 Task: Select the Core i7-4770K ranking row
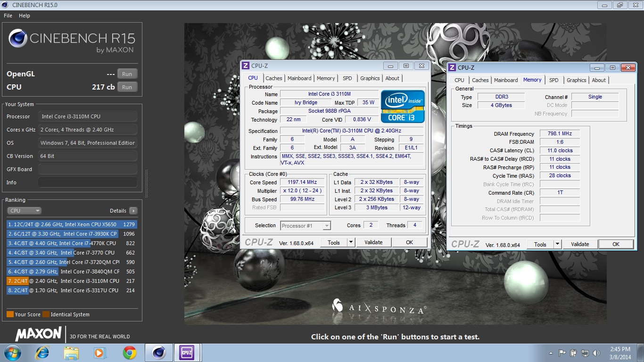coord(71,243)
